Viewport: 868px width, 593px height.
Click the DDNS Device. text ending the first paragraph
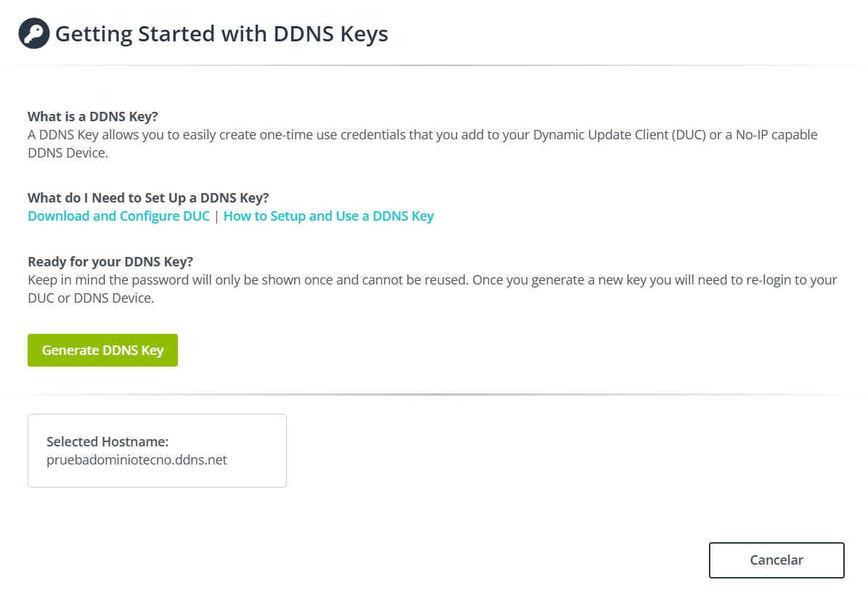68,152
